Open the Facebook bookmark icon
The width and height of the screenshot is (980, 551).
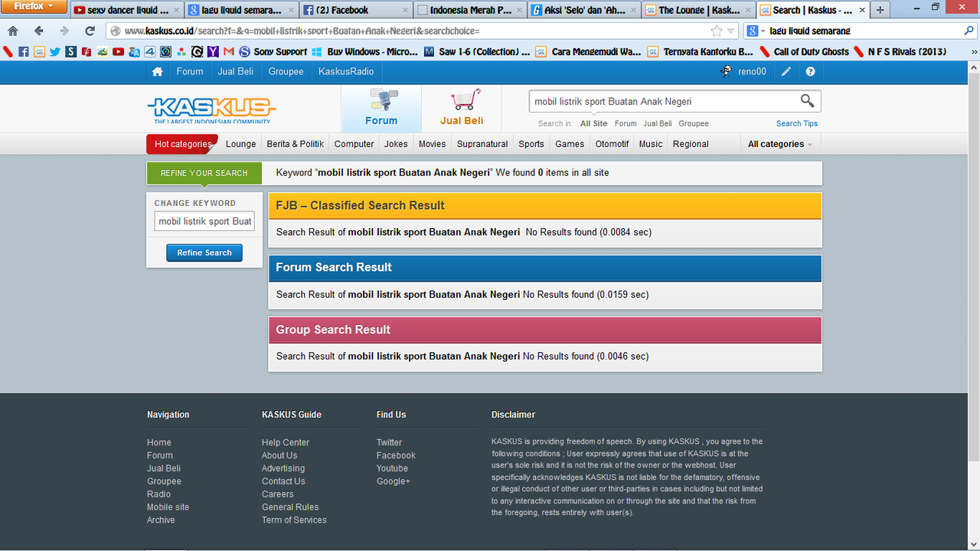point(24,52)
